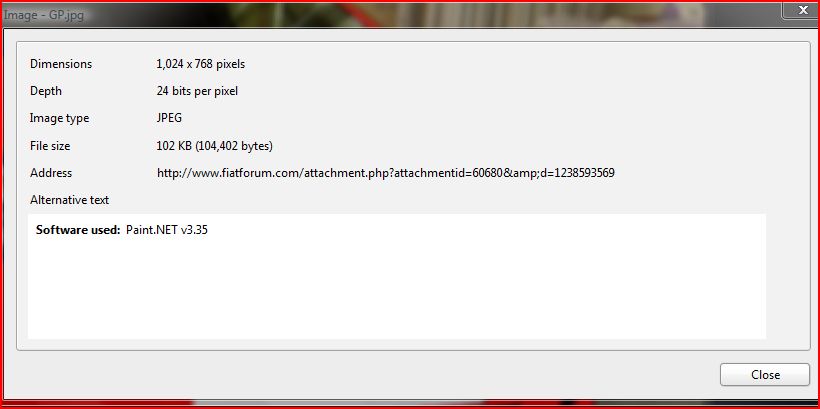Viewport: 820px width, 409px height.
Task: Click the Dimensions label
Action: (61, 64)
